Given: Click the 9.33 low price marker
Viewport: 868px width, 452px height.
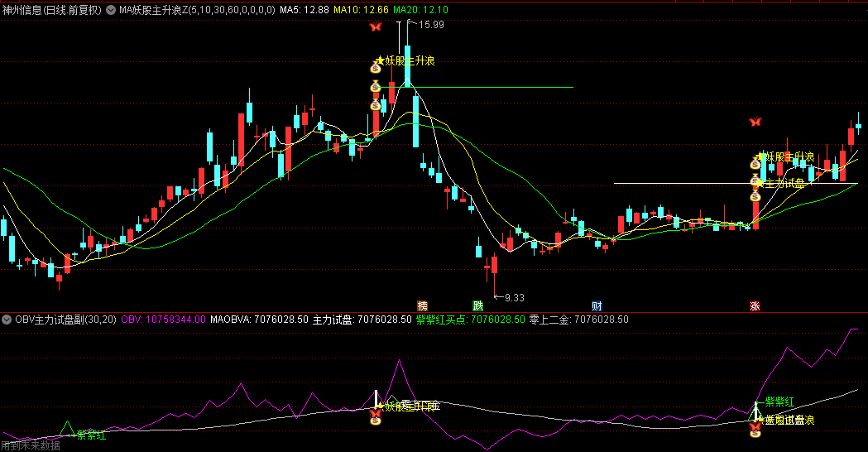Looking at the screenshot, I should click(x=514, y=297).
